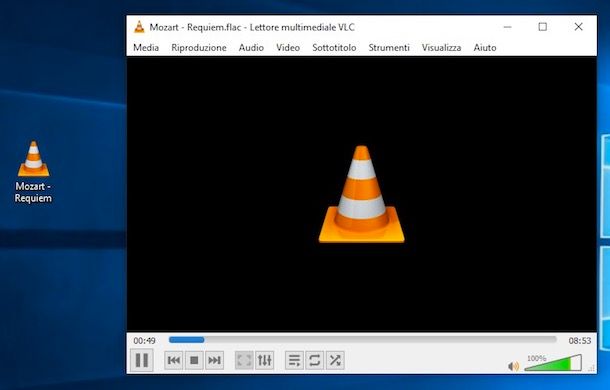The image size is (610, 390).
Task: Open extended settings equalizer icon
Action: tap(265, 360)
